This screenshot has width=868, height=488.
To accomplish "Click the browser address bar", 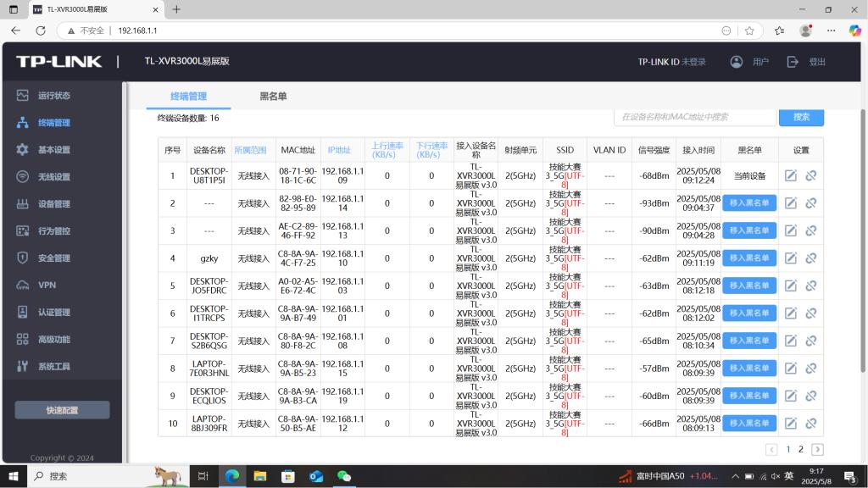I will (409, 30).
